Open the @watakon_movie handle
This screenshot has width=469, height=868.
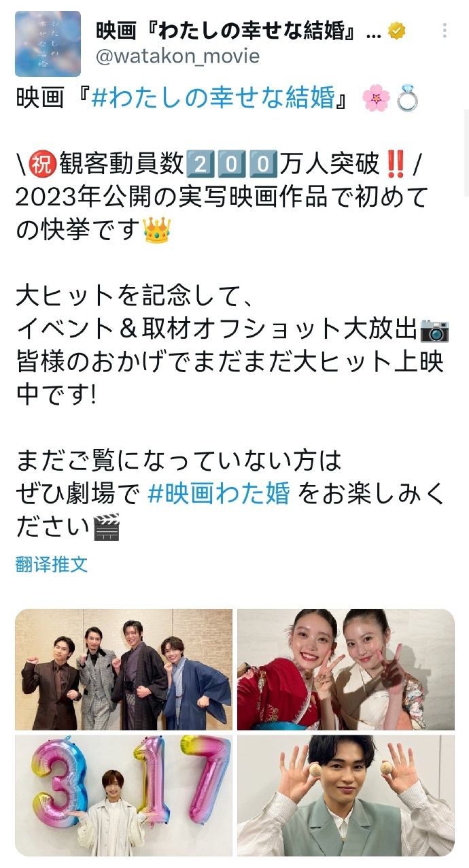pyautogui.click(x=177, y=56)
